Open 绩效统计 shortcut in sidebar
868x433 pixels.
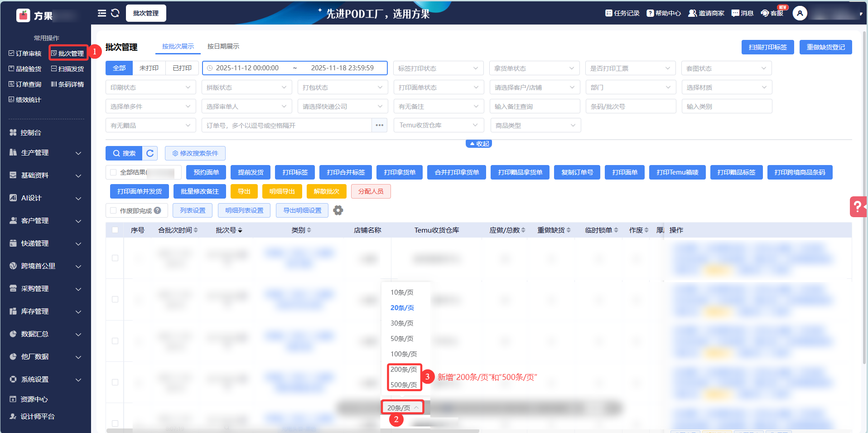click(x=25, y=100)
